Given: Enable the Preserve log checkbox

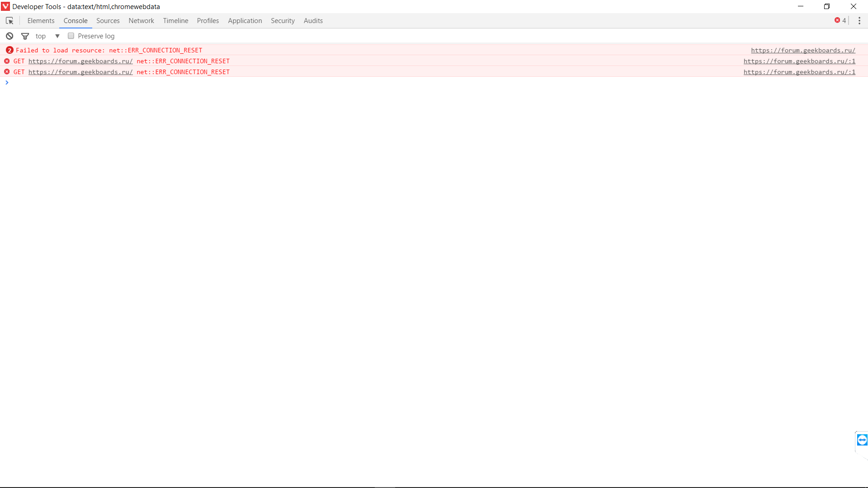Looking at the screenshot, I should coord(71,36).
